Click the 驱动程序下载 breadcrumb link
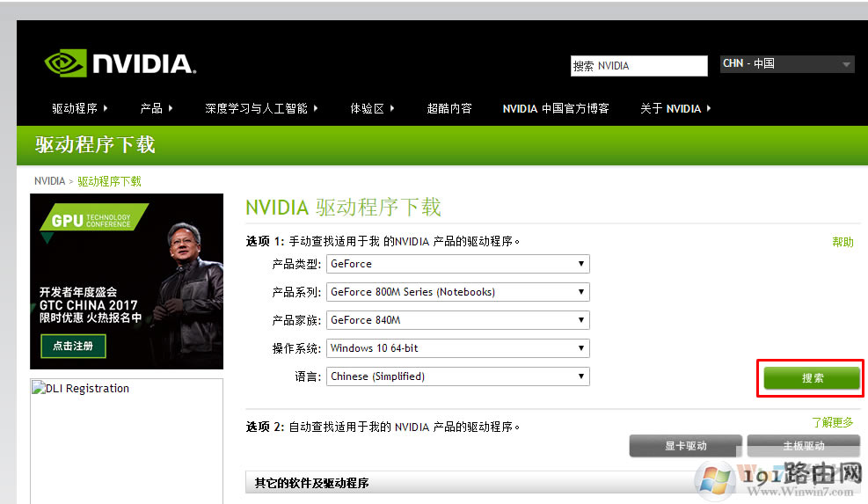This screenshot has width=868, height=504. coord(109,181)
